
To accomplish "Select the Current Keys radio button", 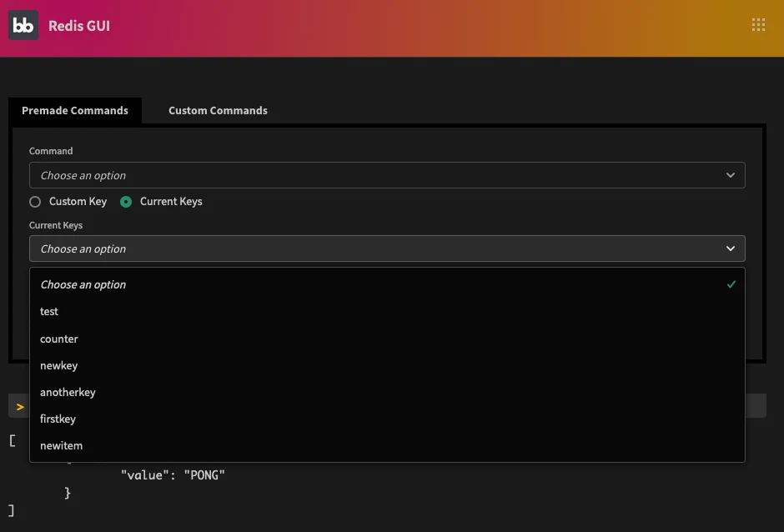I will (126, 202).
